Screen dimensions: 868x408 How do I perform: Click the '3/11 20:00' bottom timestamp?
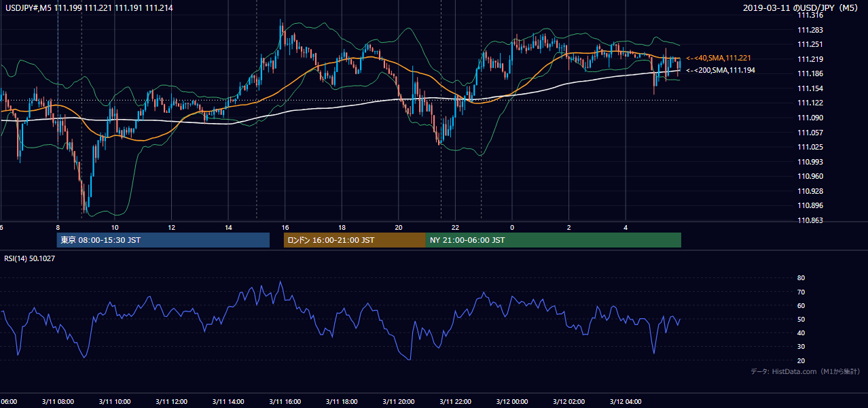399,402
